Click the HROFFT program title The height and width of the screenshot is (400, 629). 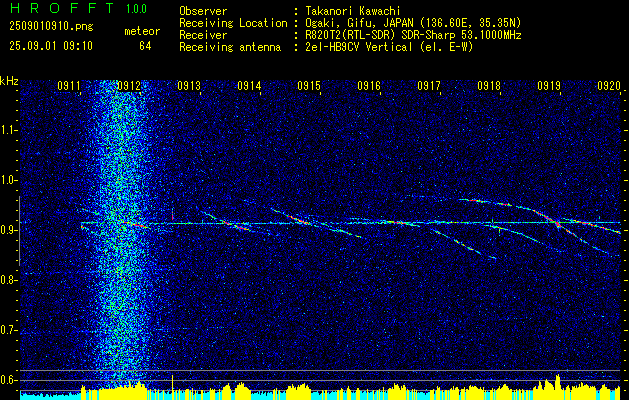tap(61, 8)
